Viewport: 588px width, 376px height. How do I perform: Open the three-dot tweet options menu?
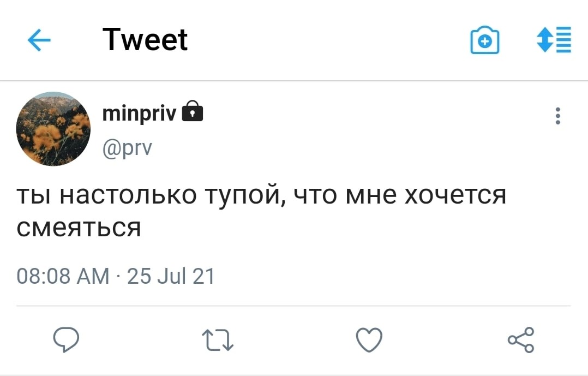coord(557,116)
